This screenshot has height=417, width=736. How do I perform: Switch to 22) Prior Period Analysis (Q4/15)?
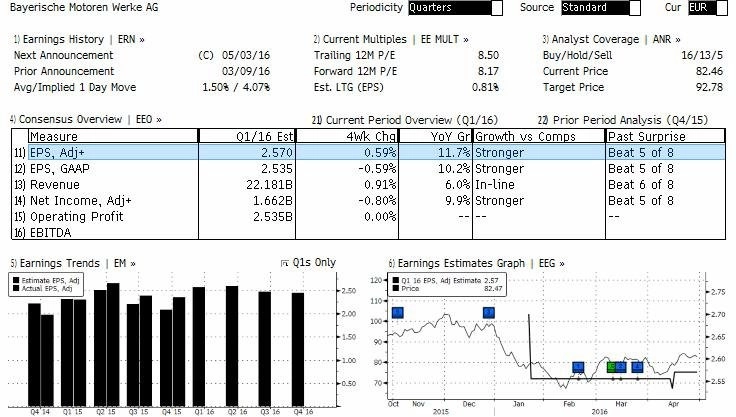622,120
